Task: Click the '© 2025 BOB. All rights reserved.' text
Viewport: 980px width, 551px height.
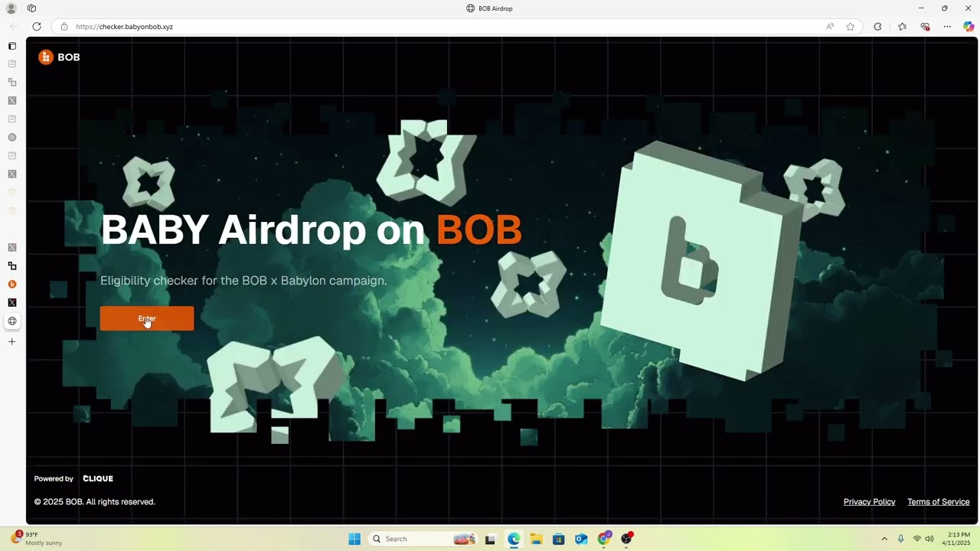Action: coord(95,502)
